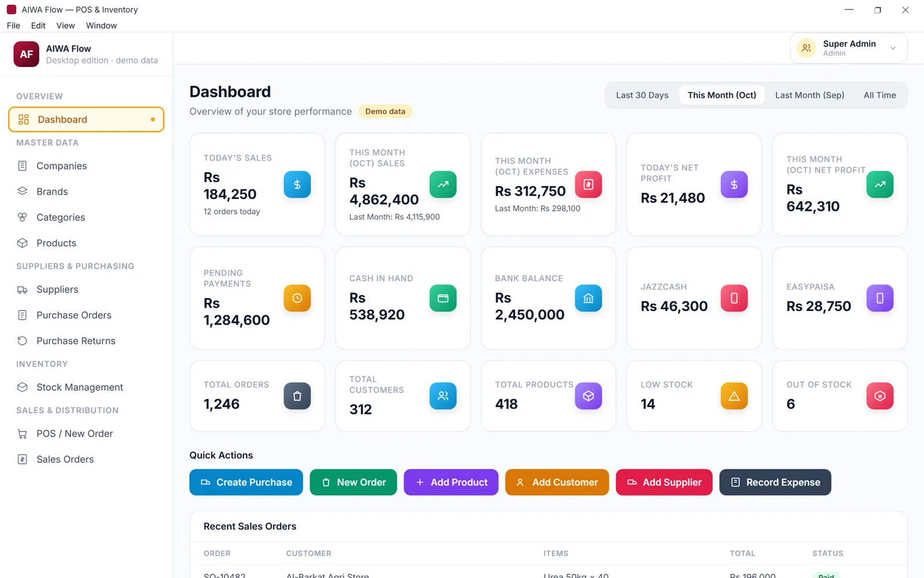Viewport: 924px width, 578px height.
Task: Open Purchase Orders in the sidebar
Action: [86, 315]
